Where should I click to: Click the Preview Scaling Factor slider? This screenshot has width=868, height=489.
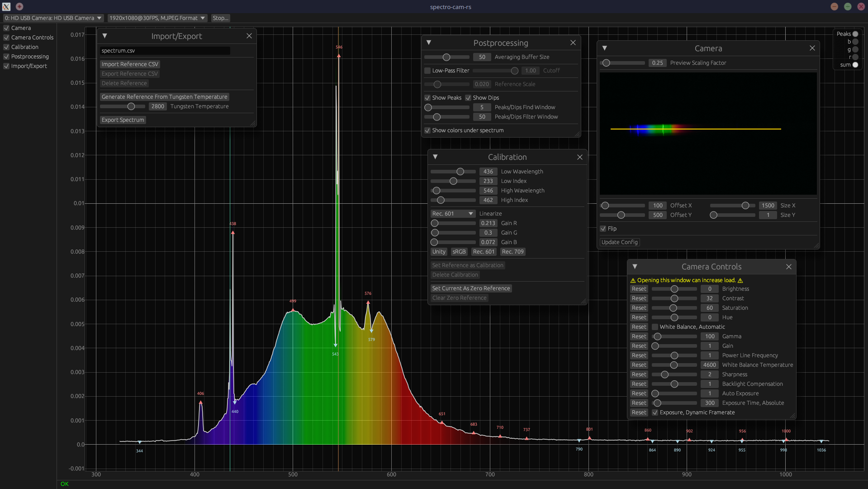(x=622, y=63)
